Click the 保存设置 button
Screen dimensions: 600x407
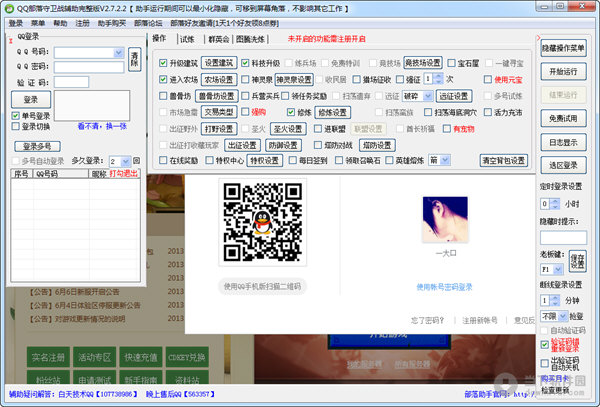coord(577,261)
